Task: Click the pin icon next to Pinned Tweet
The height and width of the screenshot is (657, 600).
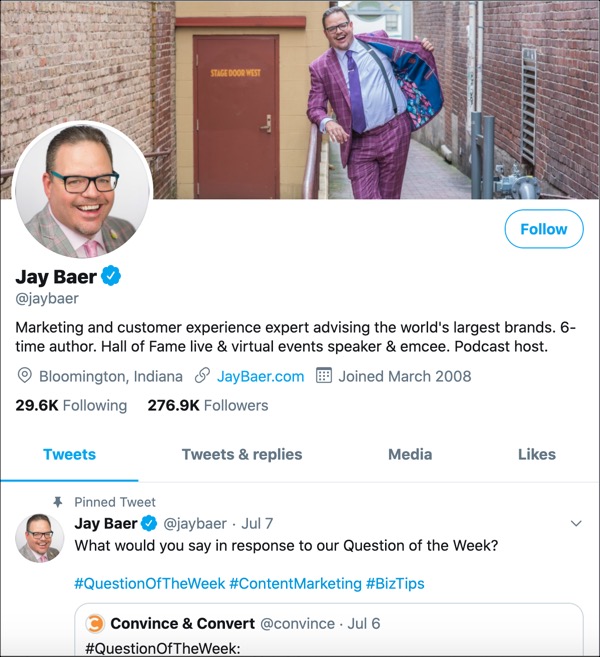Action: (58, 502)
